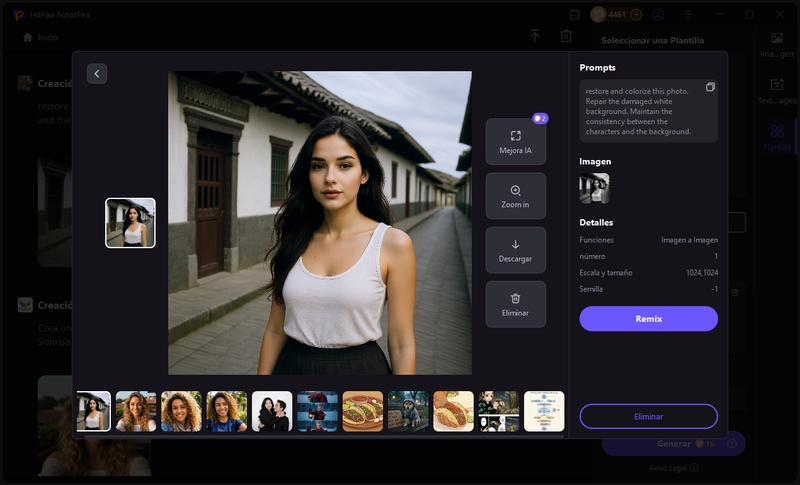Click the Mejora IA enhance button
The height and width of the screenshot is (485, 800).
(515, 142)
